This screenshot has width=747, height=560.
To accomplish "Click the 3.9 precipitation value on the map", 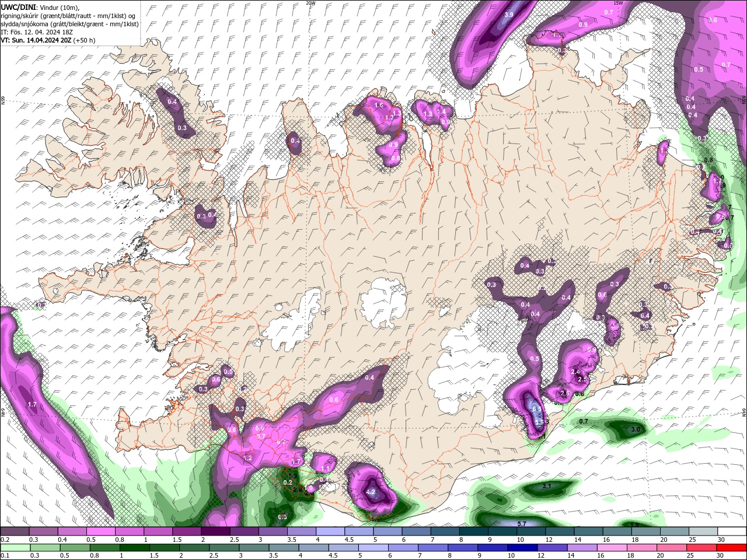I will coord(509,15).
